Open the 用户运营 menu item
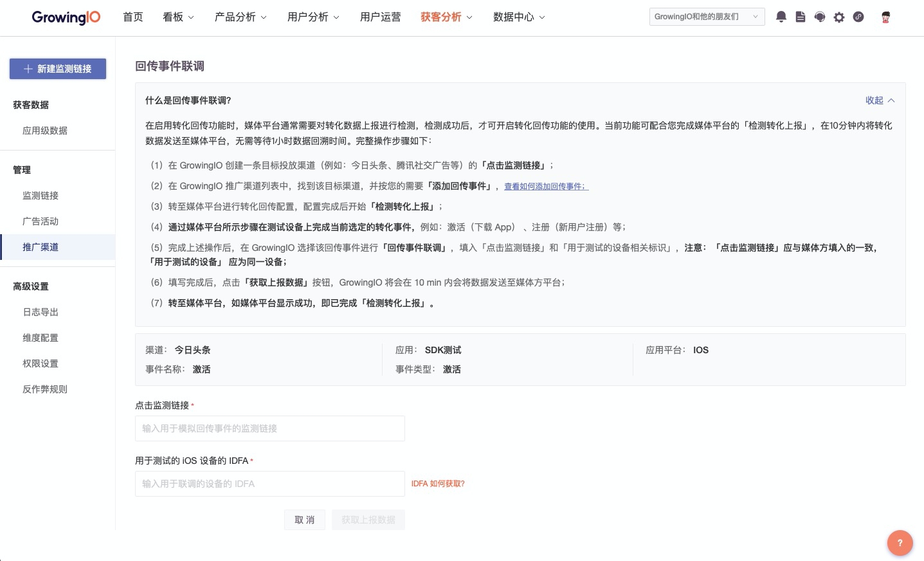The height and width of the screenshot is (561, 924). 380,17
